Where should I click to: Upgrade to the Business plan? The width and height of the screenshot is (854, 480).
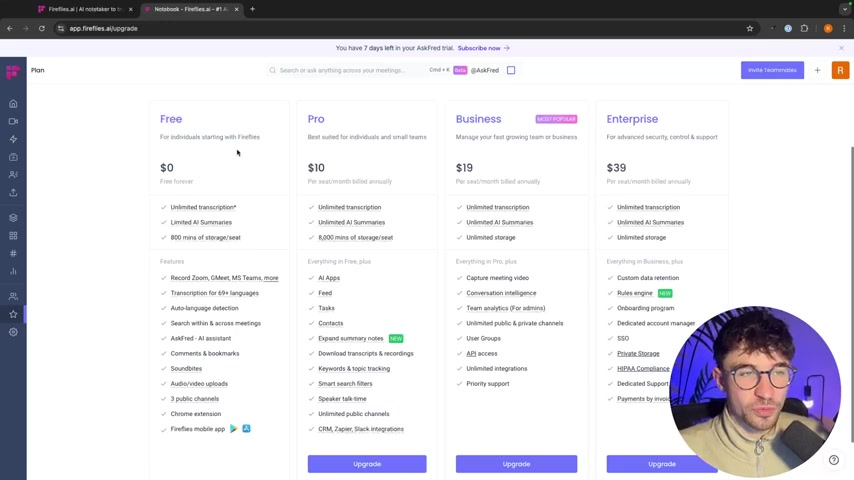[516, 464]
